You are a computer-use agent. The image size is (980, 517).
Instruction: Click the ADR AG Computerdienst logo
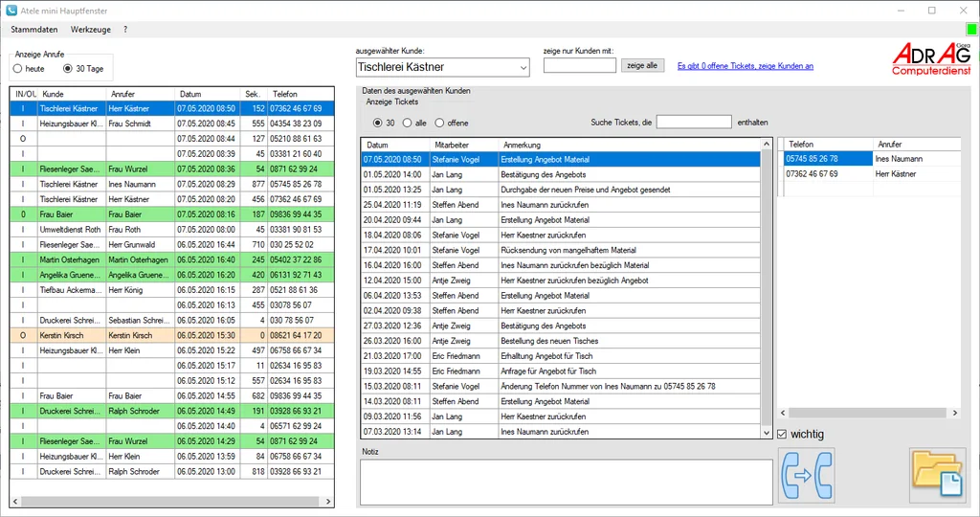(931, 58)
